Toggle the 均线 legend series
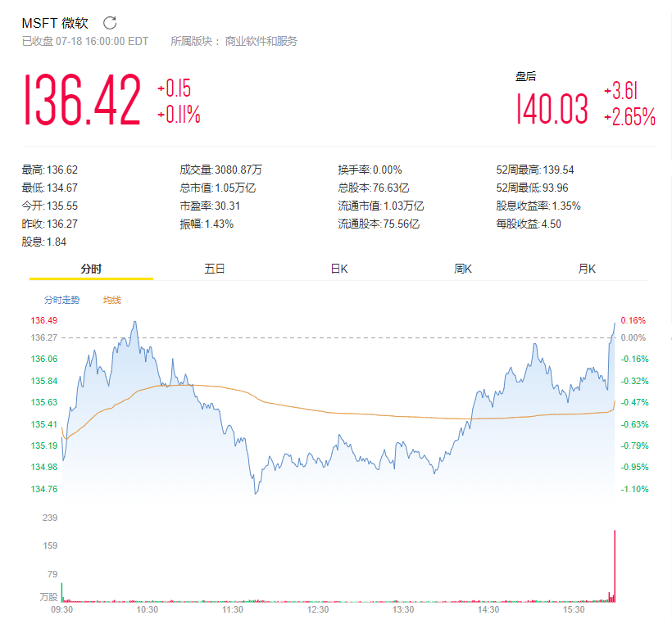Image resolution: width=672 pixels, height=620 pixels. pos(112,300)
